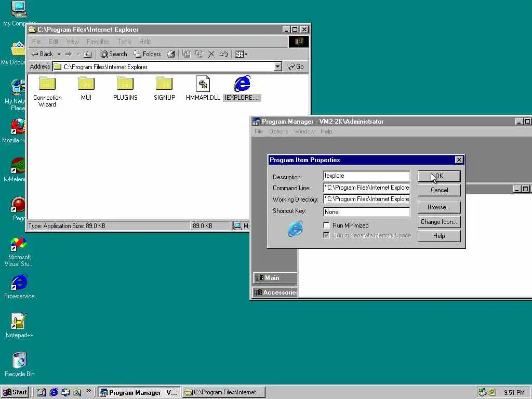Switch to the Program Files\Internet taskbar button

coord(223,392)
